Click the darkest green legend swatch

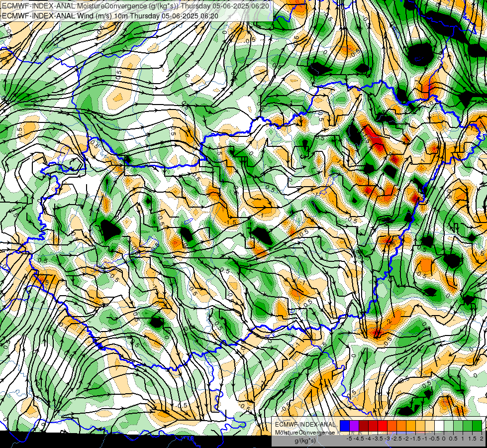(x=477, y=426)
